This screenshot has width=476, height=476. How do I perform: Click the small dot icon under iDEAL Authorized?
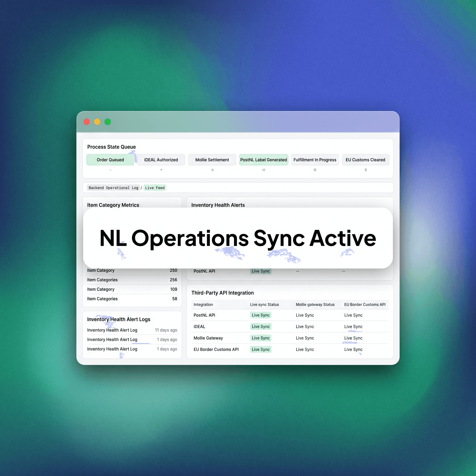click(161, 170)
